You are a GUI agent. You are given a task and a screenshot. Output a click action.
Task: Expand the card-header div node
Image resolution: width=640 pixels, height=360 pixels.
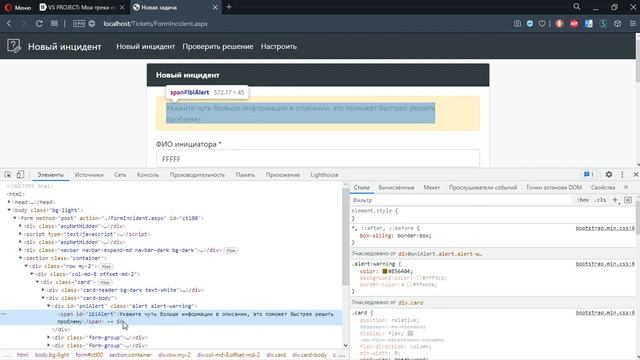(43, 290)
